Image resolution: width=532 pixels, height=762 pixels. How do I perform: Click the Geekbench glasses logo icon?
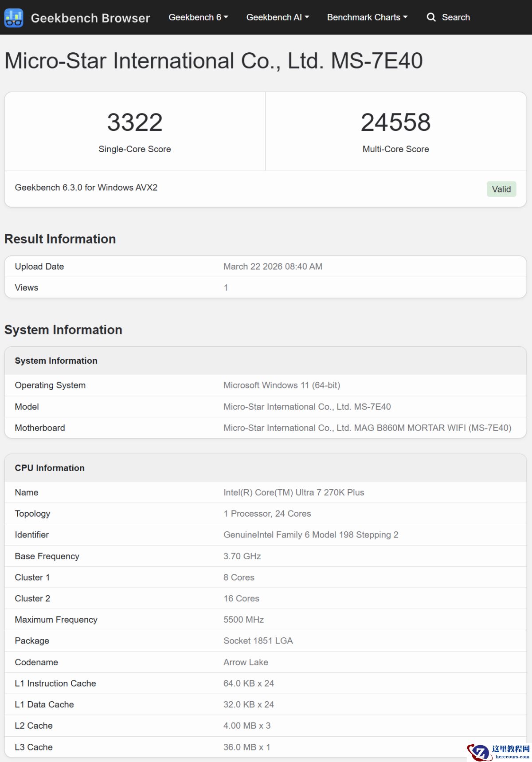13,18
